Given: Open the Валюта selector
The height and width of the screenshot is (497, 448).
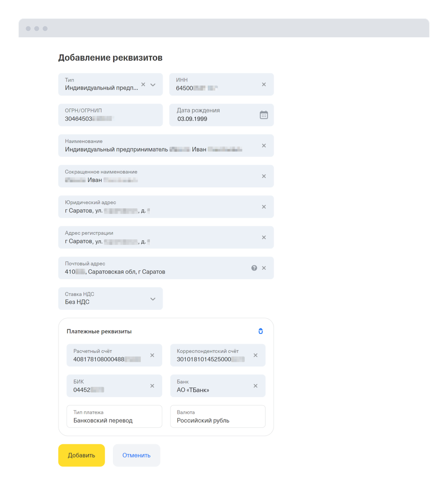Looking at the screenshot, I should 218,416.
